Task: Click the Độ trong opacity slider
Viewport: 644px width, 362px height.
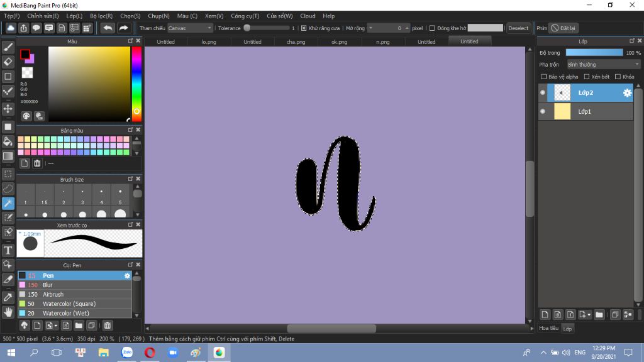Action: pos(594,53)
